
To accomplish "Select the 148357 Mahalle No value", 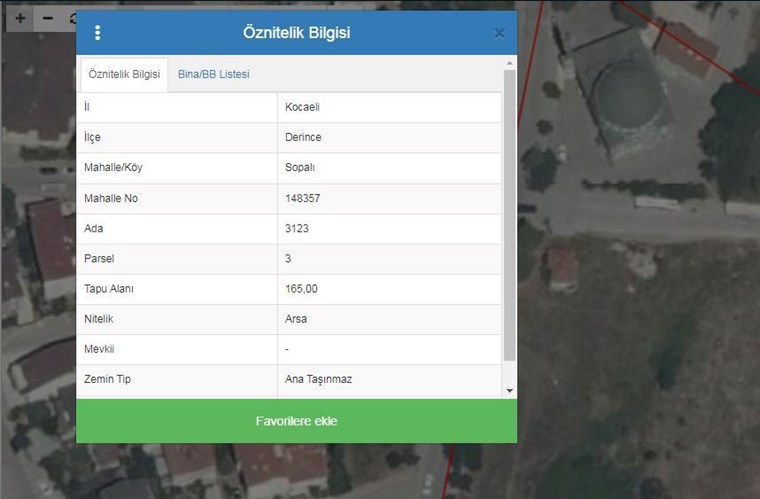I will (x=389, y=198).
